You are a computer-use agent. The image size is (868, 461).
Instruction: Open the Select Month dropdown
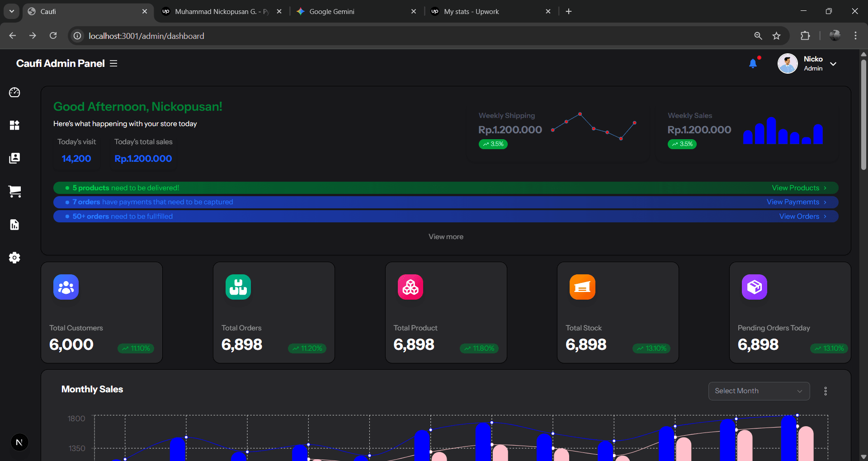pos(759,391)
